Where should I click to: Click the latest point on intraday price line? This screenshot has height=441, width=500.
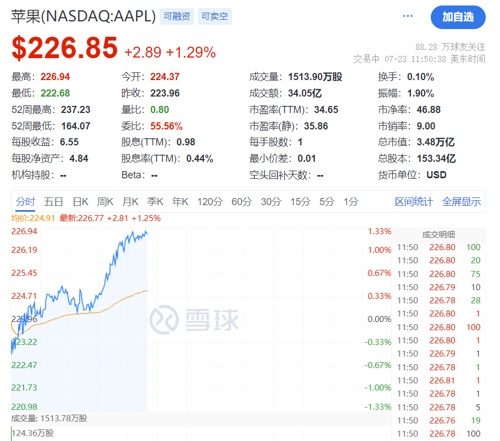[x=147, y=233]
